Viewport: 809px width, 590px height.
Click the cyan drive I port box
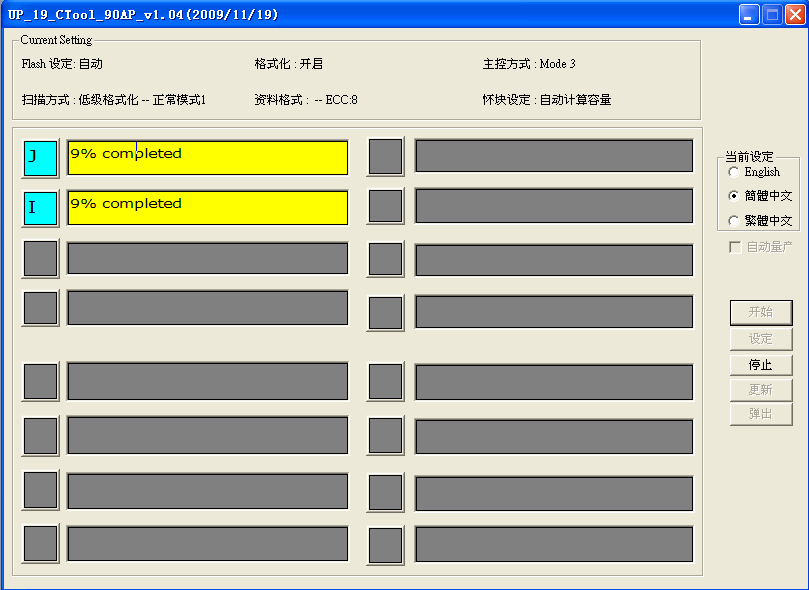pos(40,208)
